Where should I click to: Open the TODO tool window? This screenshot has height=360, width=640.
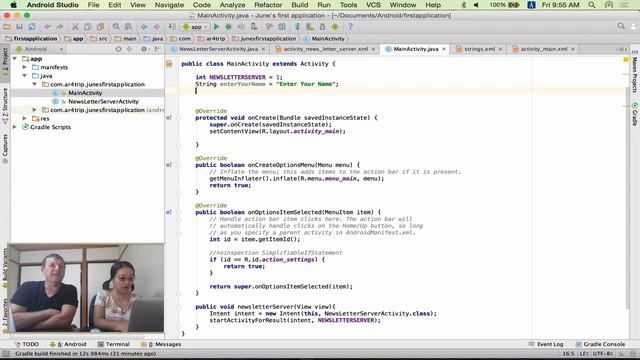pyautogui.click(x=27, y=344)
